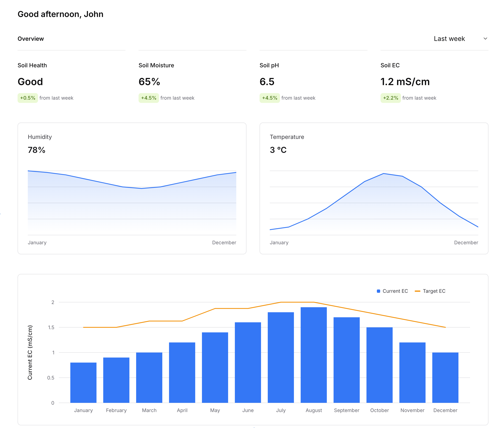
Task: Click the Humidity chart area
Action: pos(132,206)
